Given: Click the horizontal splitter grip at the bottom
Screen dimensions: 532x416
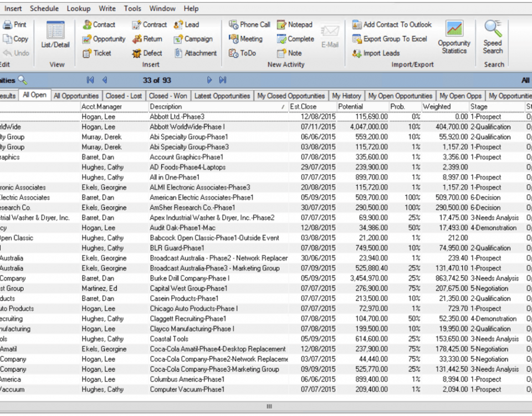Looking at the screenshot, I should 269,406.
